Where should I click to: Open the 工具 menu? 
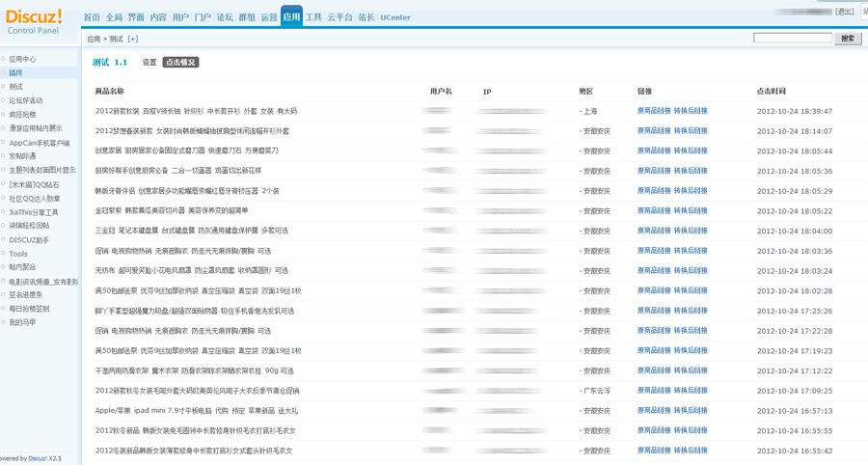(313, 17)
